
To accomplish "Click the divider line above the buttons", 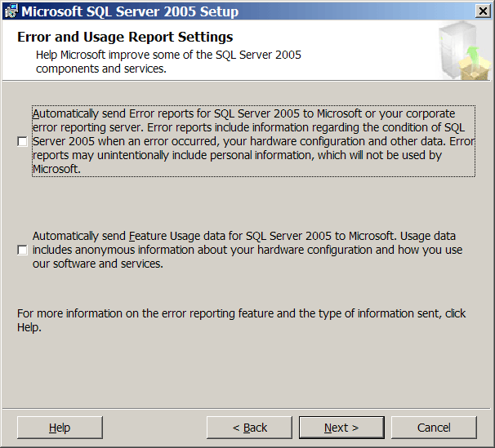I will click(x=246, y=409).
